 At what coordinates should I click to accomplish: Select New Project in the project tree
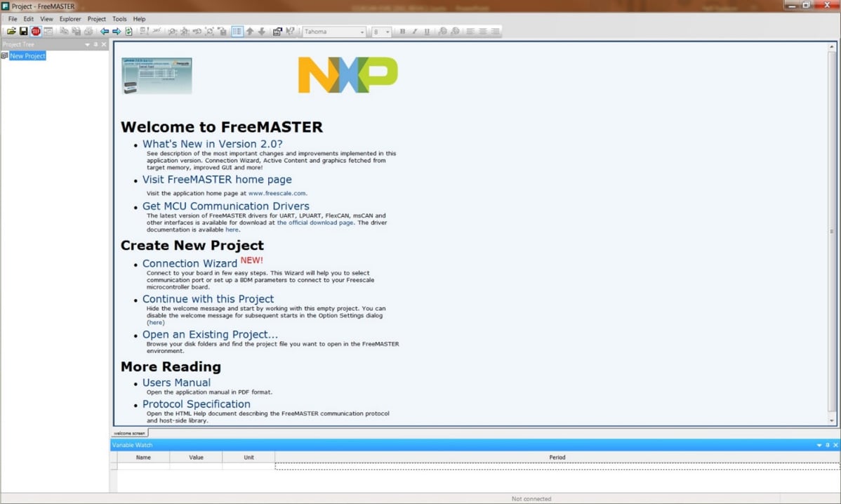pyautogui.click(x=27, y=55)
